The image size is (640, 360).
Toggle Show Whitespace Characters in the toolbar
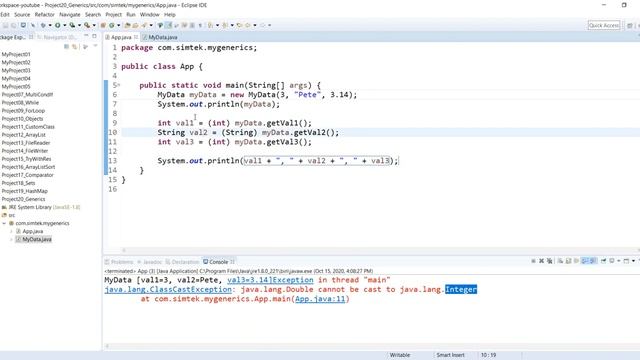point(200,25)
